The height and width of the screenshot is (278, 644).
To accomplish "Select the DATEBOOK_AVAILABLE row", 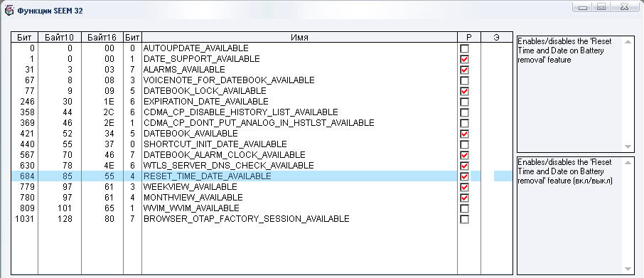I will click(x=262, y=134).
